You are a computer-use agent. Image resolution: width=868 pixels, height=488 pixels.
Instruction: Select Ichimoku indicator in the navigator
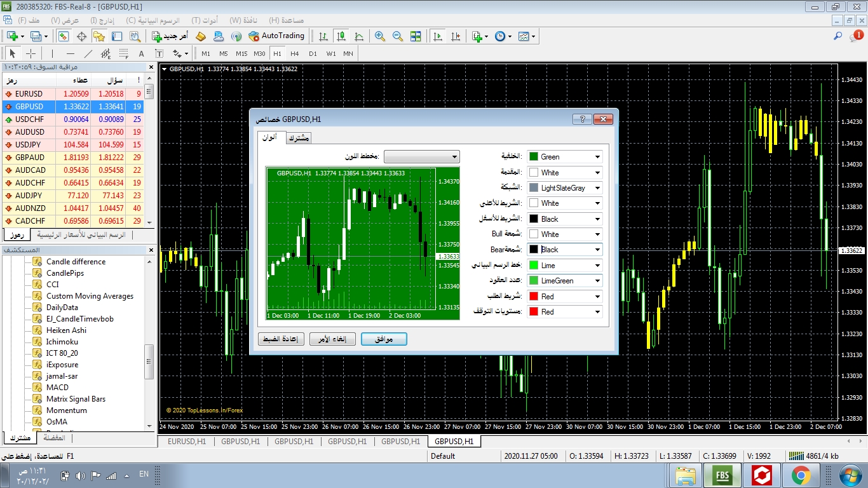point(62,342)
